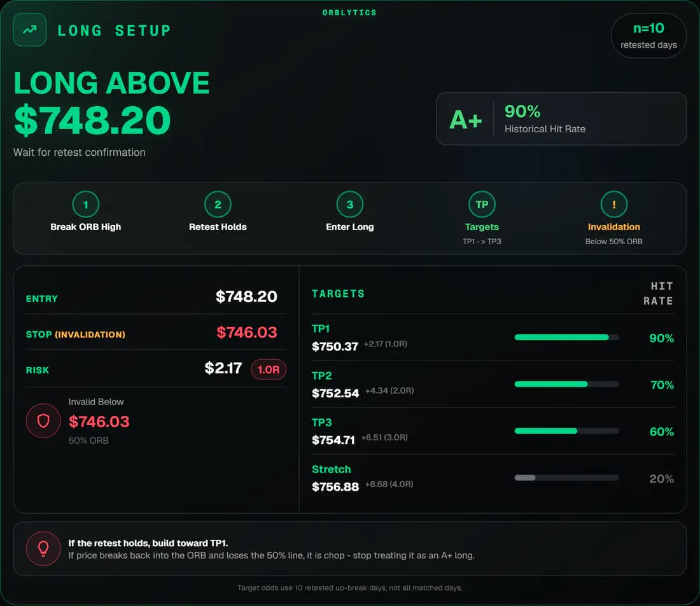The width and height of the screenshot is (700, 606).
Task: Click the TP2 price $752.54
Action: coord(335,393)
